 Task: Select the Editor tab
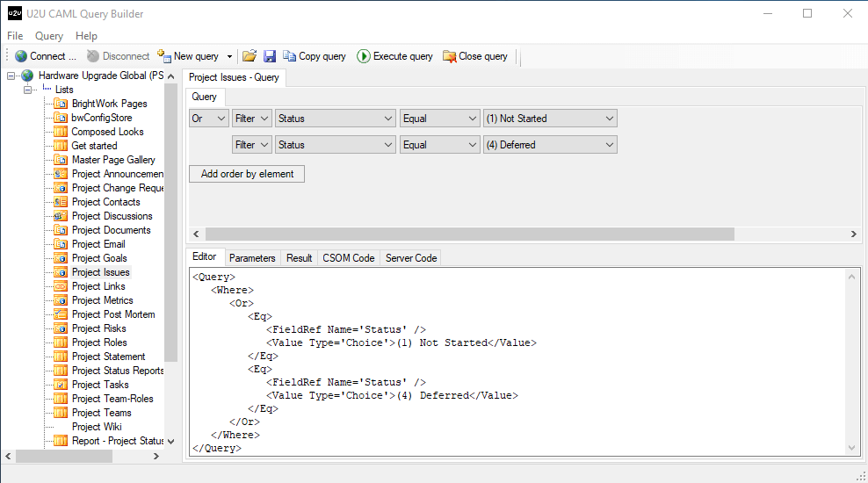click(x=205, y=256)
